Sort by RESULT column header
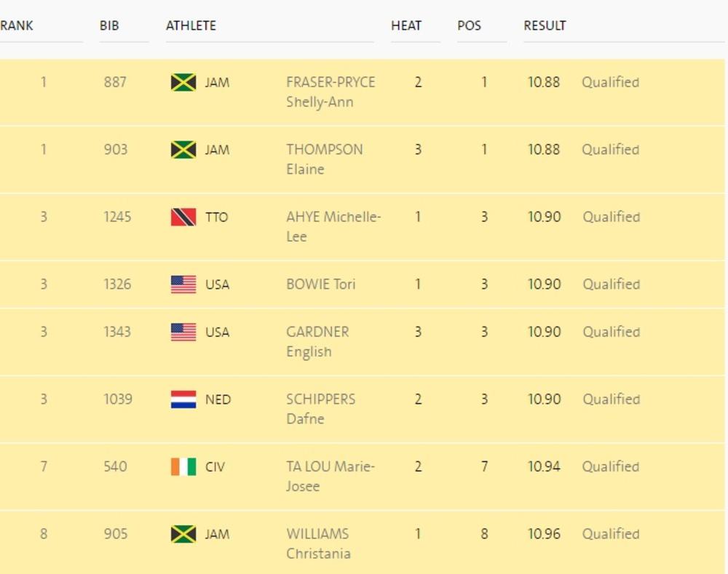The width and height of the screenshot is (728, 574). (x=545, y=25)
